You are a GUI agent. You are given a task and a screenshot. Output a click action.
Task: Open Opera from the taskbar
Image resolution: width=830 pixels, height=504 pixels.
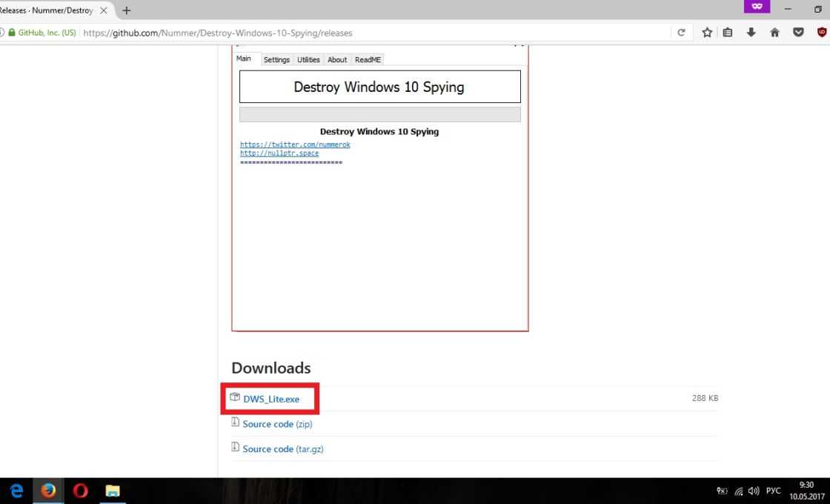pos(80,491)
